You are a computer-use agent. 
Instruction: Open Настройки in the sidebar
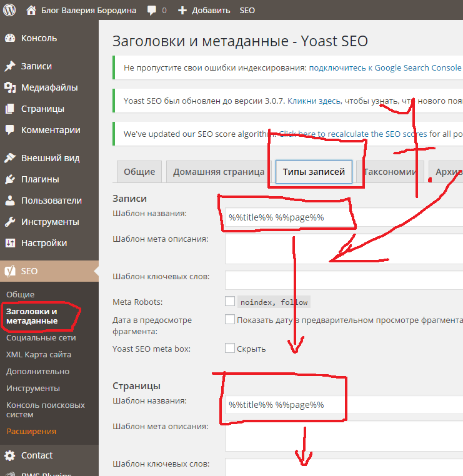44,243
